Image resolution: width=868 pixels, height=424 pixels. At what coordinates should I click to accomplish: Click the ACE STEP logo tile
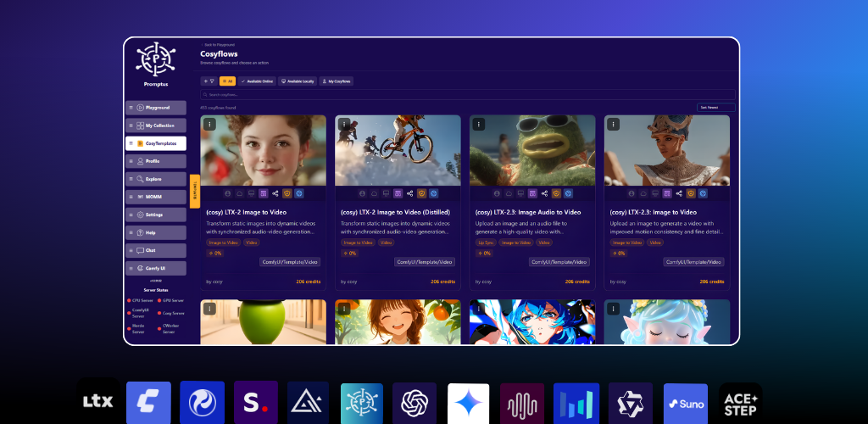click(x=740, y=404)
